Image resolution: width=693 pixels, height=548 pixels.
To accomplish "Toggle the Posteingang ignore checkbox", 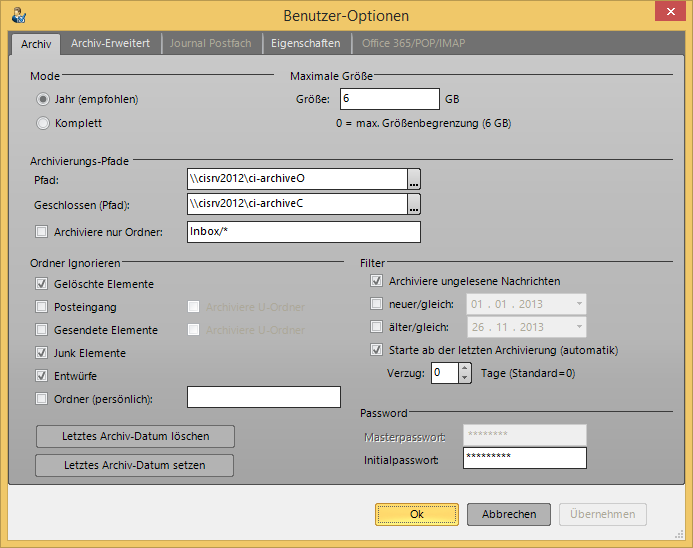I will (42, 307).
